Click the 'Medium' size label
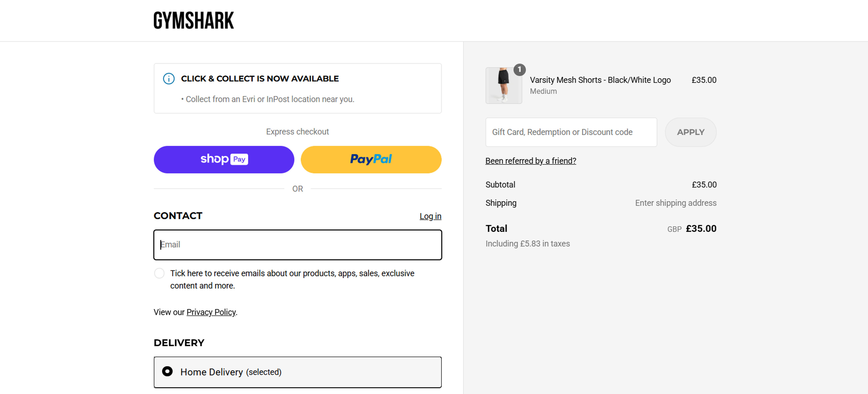 tap(543, 91)
